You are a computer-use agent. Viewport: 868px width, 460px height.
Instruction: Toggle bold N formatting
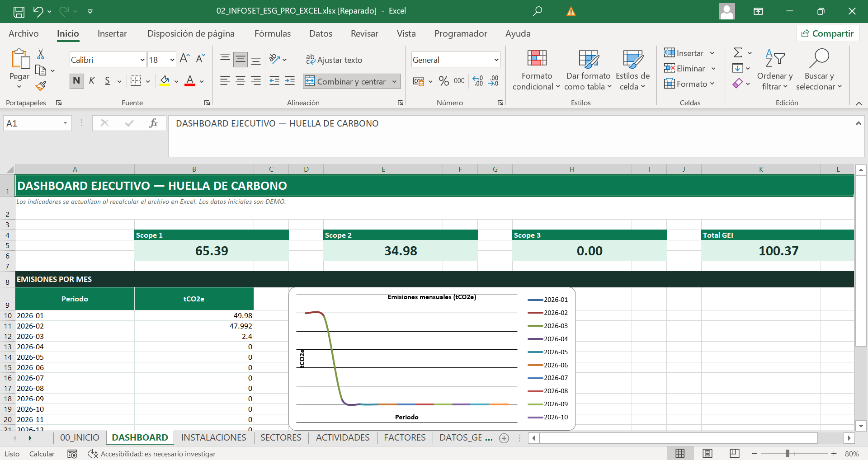[76, 81]
